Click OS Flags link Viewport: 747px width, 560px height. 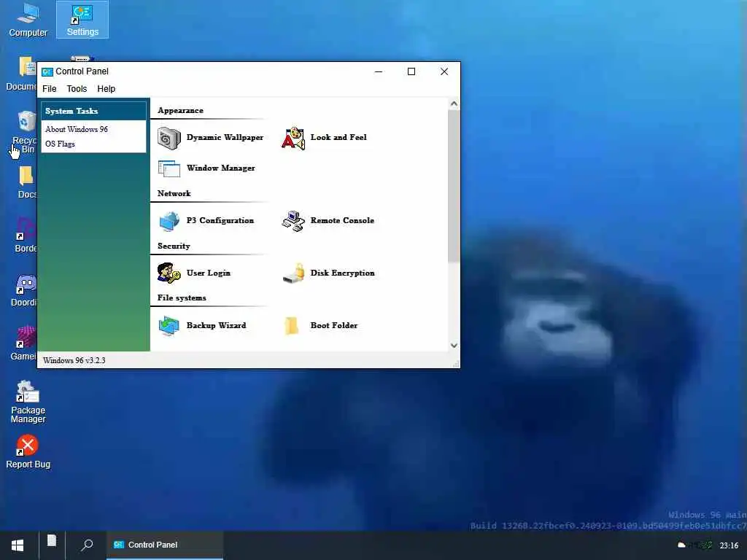point(60,144)
